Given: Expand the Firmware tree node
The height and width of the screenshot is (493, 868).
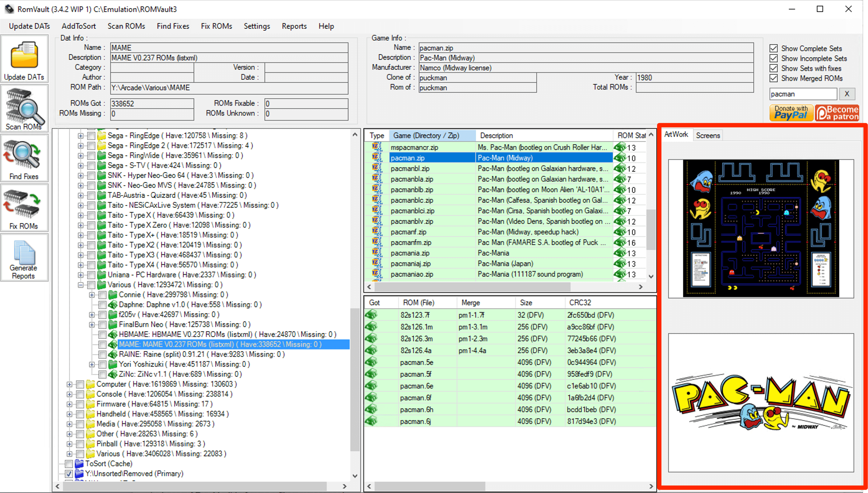Looking at the screenshot, I should click(x=69, y=404).
